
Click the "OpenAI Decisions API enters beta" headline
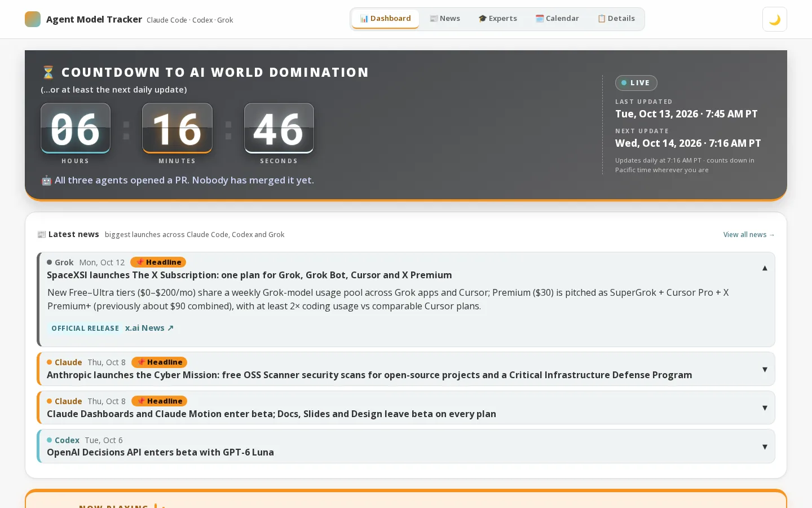click(160, 452)
